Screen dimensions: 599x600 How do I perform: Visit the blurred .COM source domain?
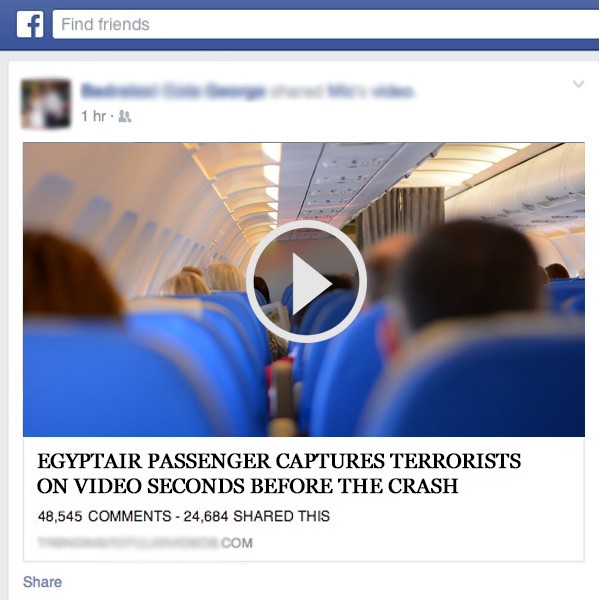click(x=145, y=543)
